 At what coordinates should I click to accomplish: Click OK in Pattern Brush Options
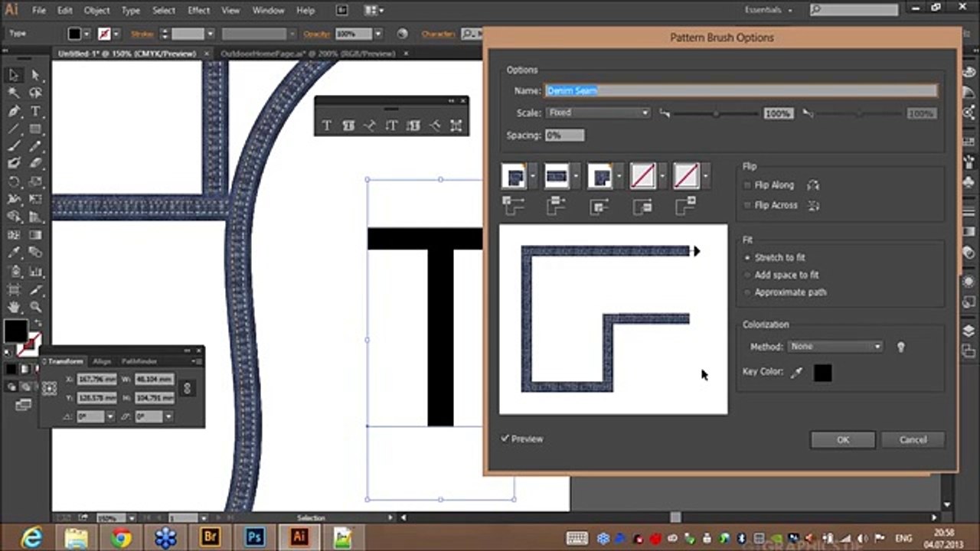(x=843, y=440)
